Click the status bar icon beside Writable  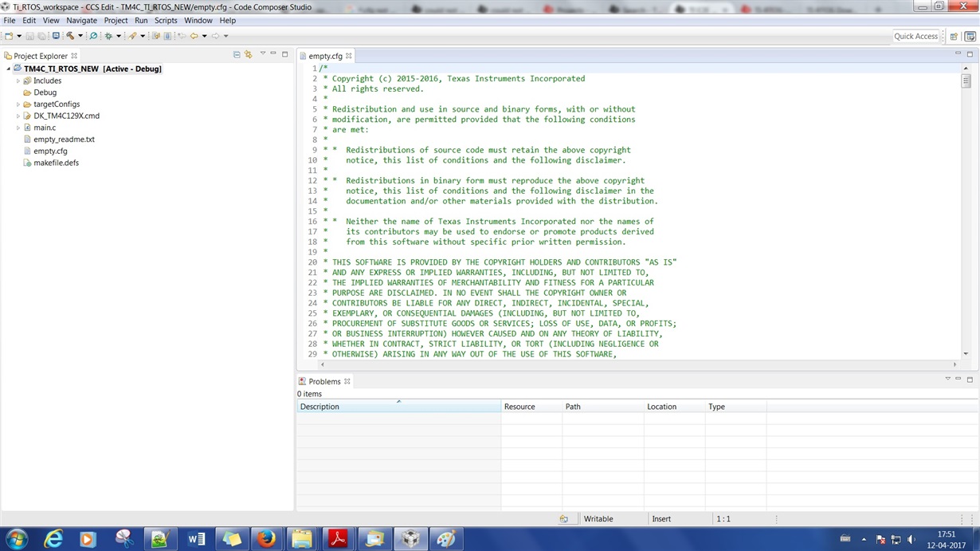(x=563, y=519)
